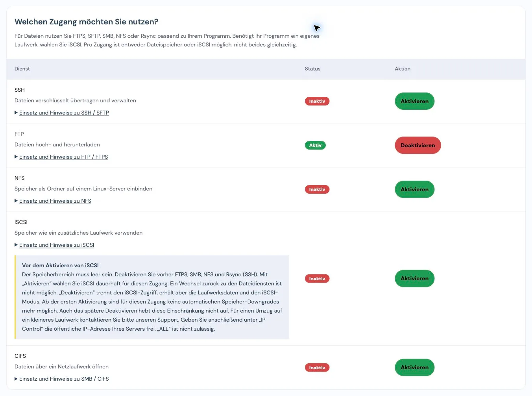Screen dimensions: 532x396
Task: Expand 'Einsatz und Hinweise zu SMB / CIFS'
Action: (x=64, y=379)
